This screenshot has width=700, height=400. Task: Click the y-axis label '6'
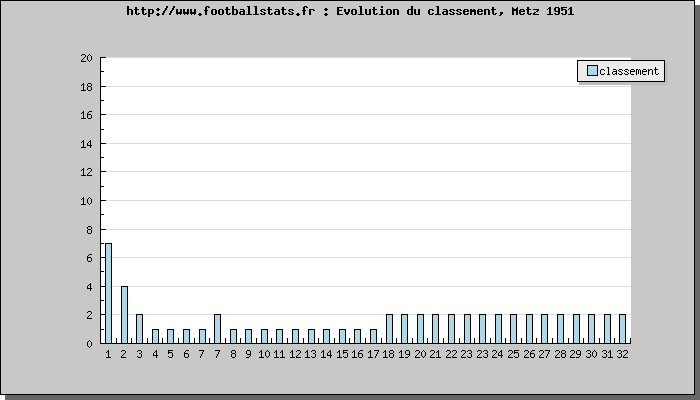89,258
